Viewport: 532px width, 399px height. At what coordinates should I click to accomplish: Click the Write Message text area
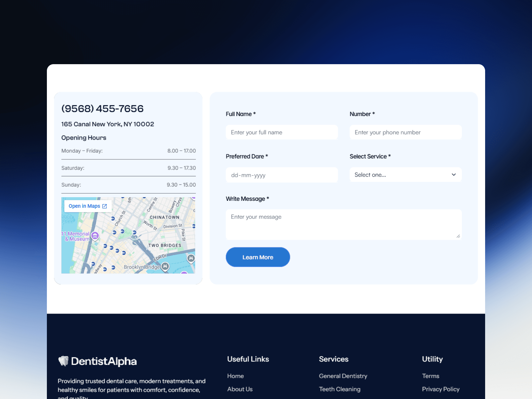pos(344,224)
